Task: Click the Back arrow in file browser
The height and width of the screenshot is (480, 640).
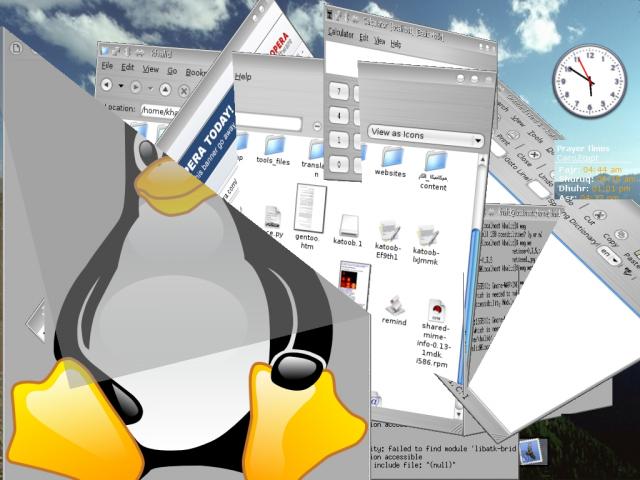Action: 106,87
